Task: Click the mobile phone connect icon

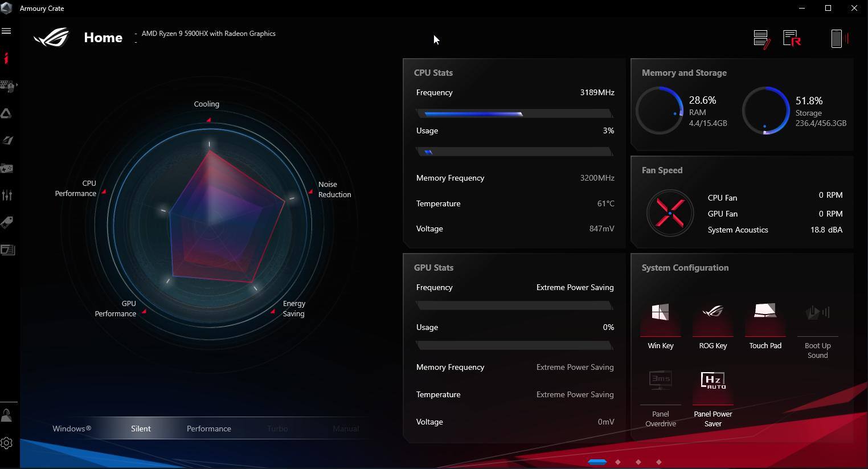Action: [x=837, y=39]
